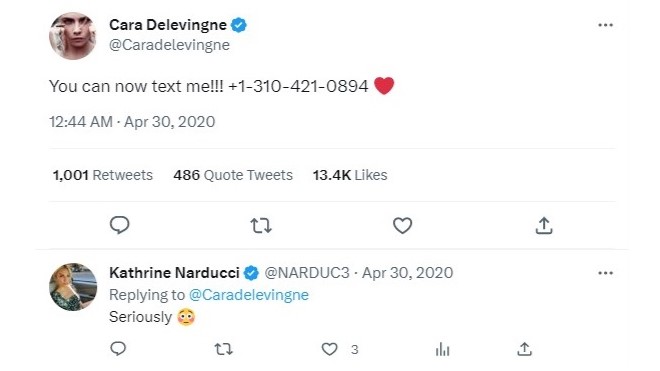Screen dimensions: 660x371
Task: View the 486 Quote Tweets list
Action: [233, 175]
